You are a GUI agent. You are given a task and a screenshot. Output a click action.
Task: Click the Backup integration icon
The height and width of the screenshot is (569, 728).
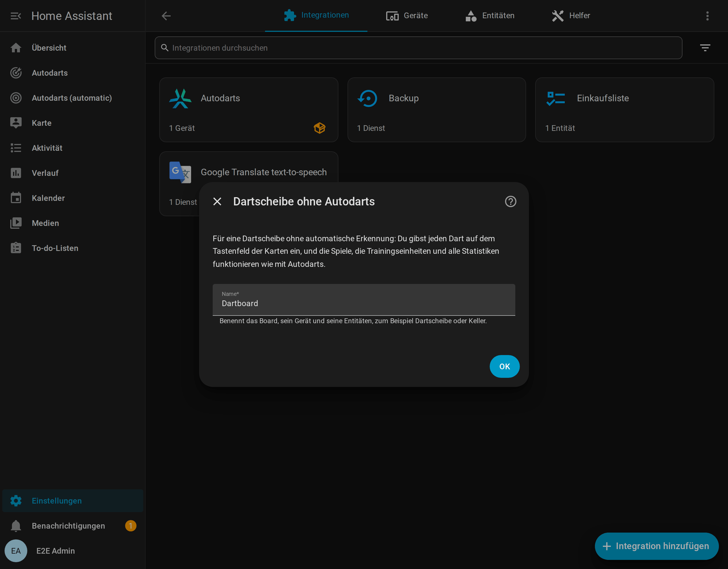(x=367, y=98)
